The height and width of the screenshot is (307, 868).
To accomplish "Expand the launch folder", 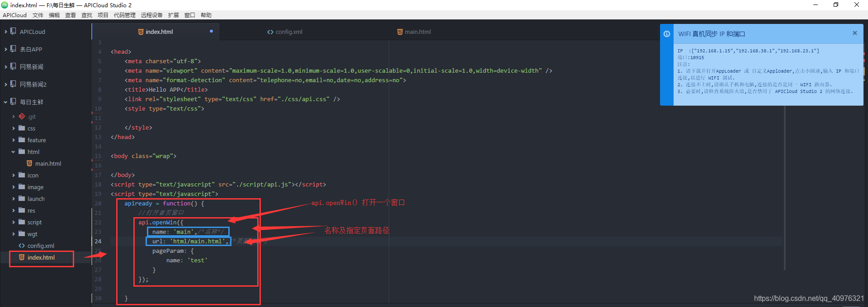I will (14, 199).
